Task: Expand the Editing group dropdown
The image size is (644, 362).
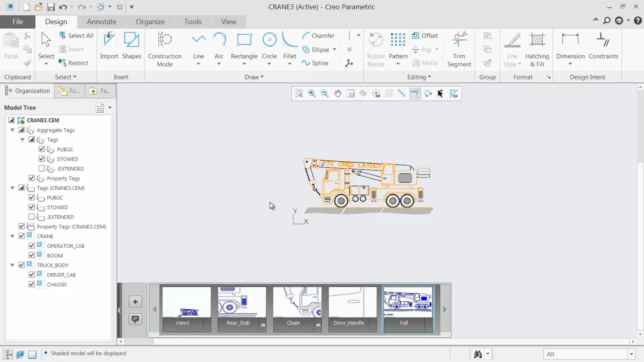Action: [x=419, y=77]
